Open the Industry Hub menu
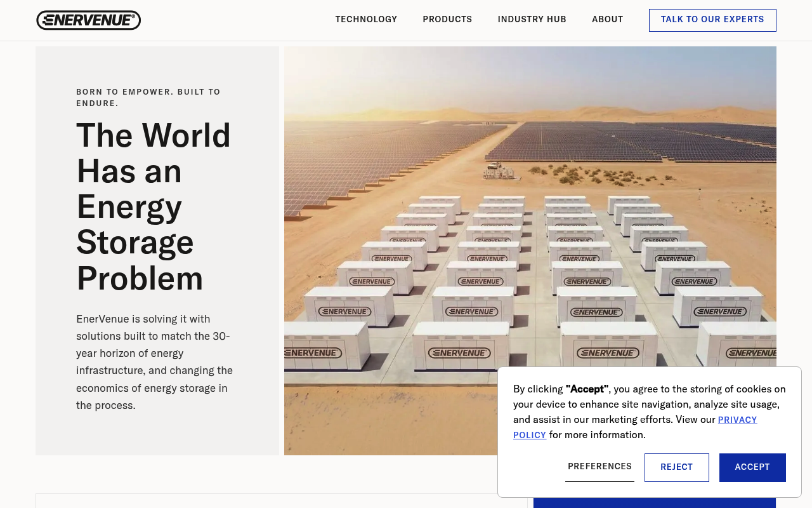Image resolution: width=812 pixels, height=508 pixels. click(532, 20)
